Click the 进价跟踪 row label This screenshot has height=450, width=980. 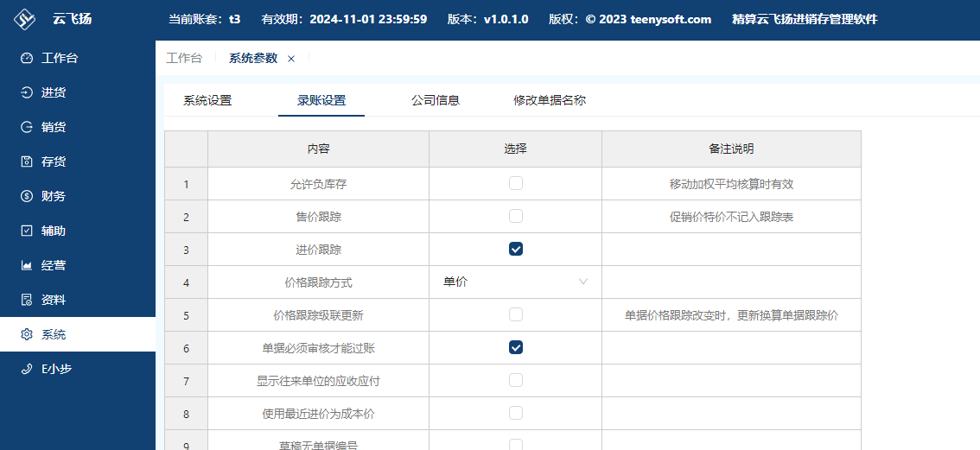(x=318, y=250)
